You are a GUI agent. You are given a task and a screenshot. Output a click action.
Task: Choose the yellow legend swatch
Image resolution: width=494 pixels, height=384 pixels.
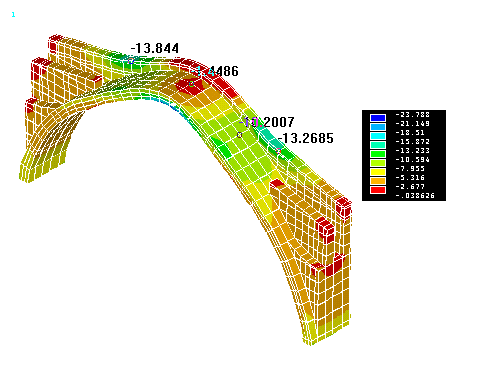coord(378,172)
